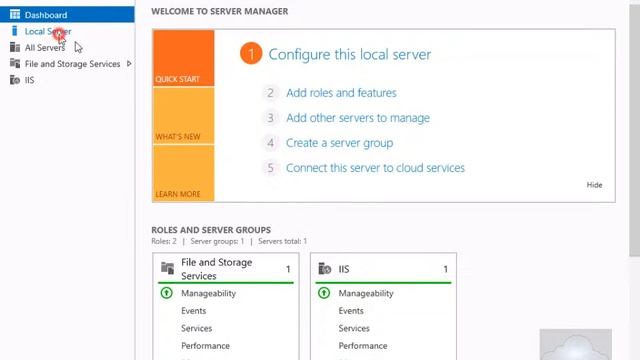Screen dimensions: 640x360
Task: Click server count 1 in IIS tile
Action: [x=446, y=269]
